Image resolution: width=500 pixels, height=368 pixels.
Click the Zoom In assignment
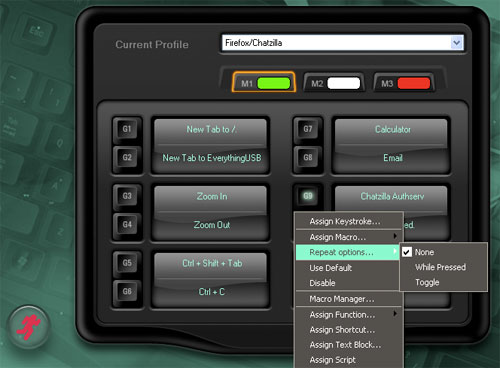(x=211, y=197)
